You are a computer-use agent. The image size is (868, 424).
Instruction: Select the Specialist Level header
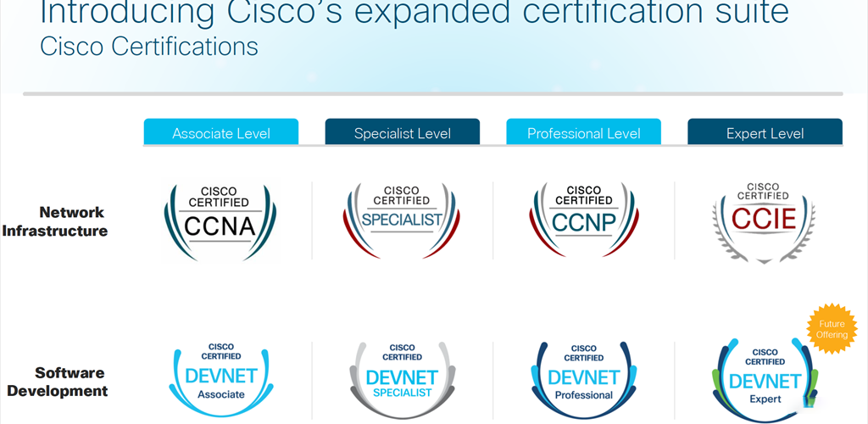[x=403, y=131]
